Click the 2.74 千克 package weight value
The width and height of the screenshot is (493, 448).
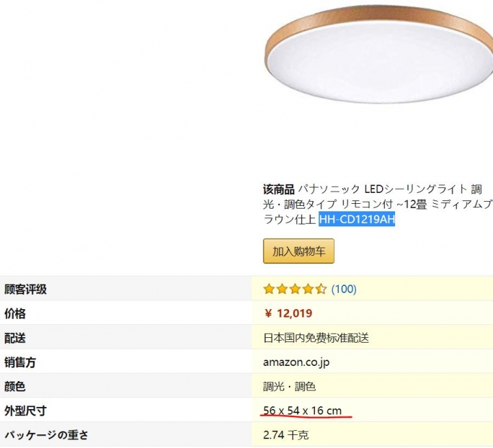286,435
